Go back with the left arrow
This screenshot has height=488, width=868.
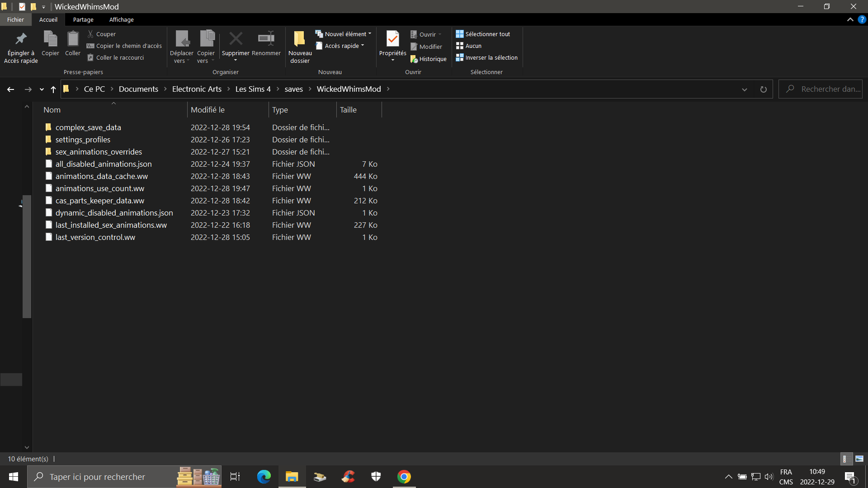tap(10, 89)
